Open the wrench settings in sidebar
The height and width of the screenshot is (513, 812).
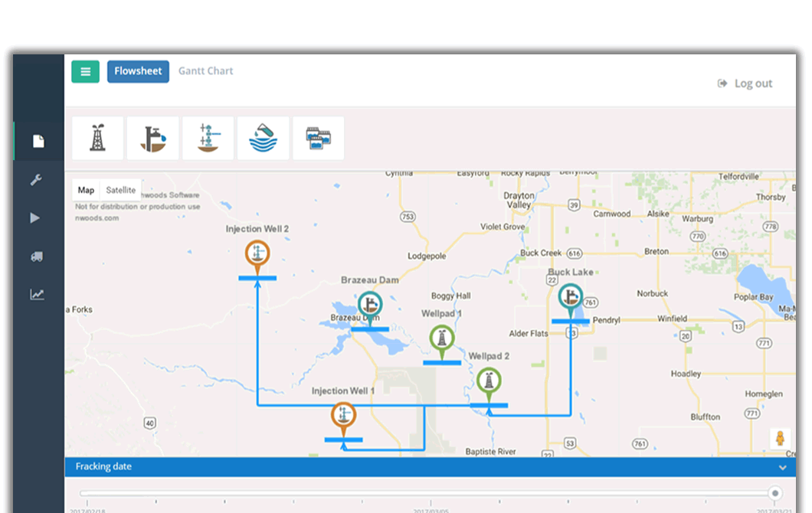tap(36, 180)
